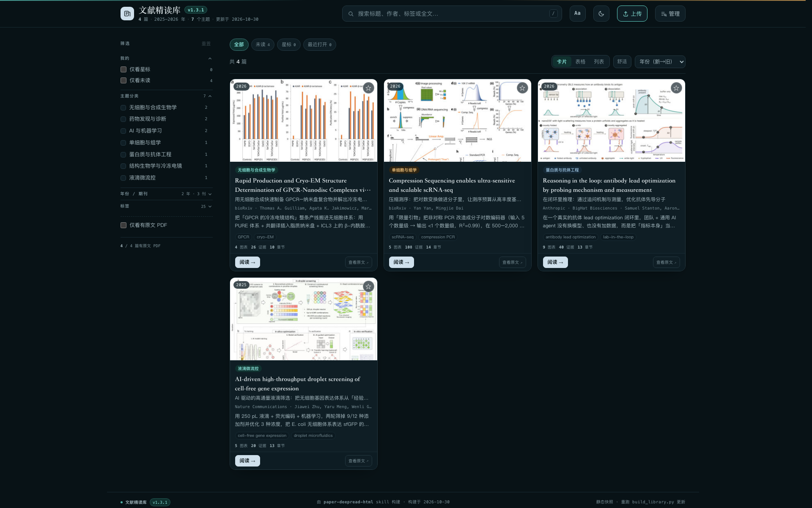Viewport: 812px width, 508px height.
Task: Click the 上传 upload button
Action: (x=632, y=14)
